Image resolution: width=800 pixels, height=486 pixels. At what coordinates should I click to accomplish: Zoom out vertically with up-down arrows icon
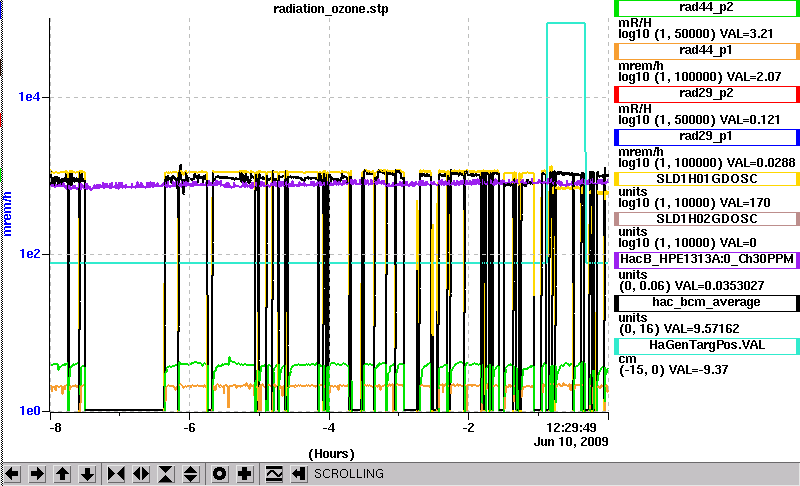(191, 474)
